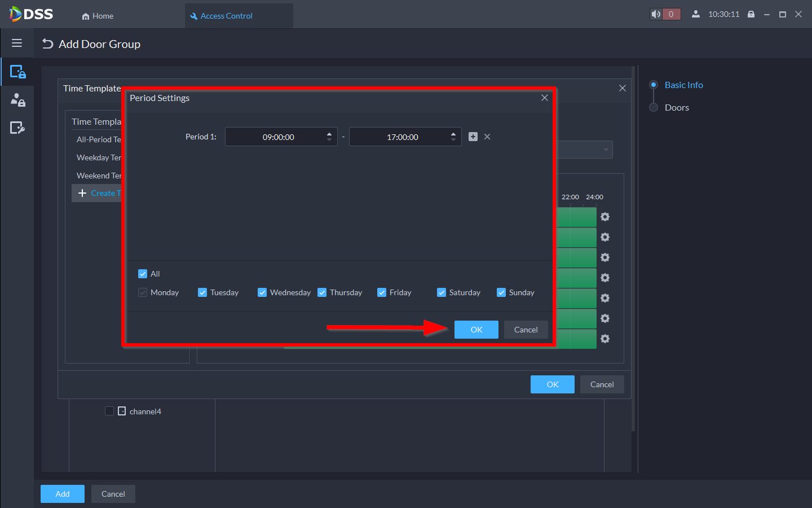Click the back arrow beside Add Door Group

[x=48, y=44]
